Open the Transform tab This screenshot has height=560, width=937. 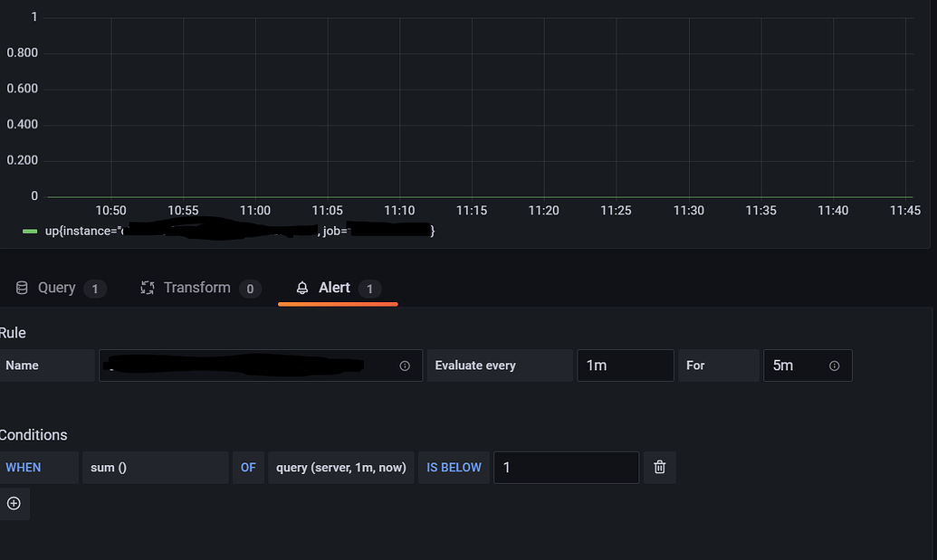(x=196, y=288)
